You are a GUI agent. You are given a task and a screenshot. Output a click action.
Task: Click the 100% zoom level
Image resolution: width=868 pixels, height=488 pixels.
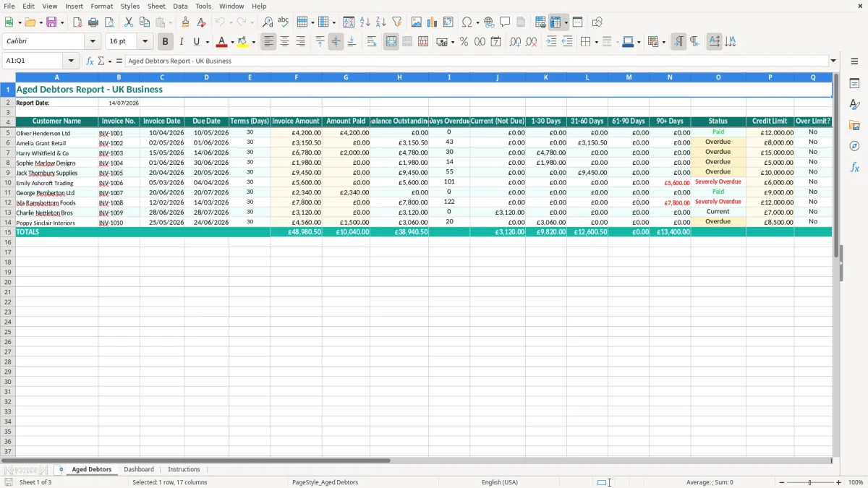coord(856,482)
